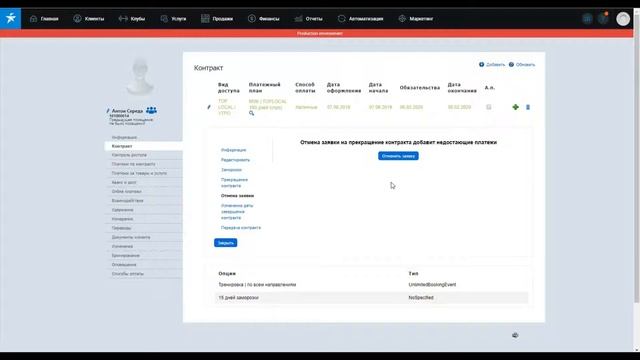Open Отмена заявки submenu item
This screenshot has width=640, height=360.
click(x=238, y=196)
